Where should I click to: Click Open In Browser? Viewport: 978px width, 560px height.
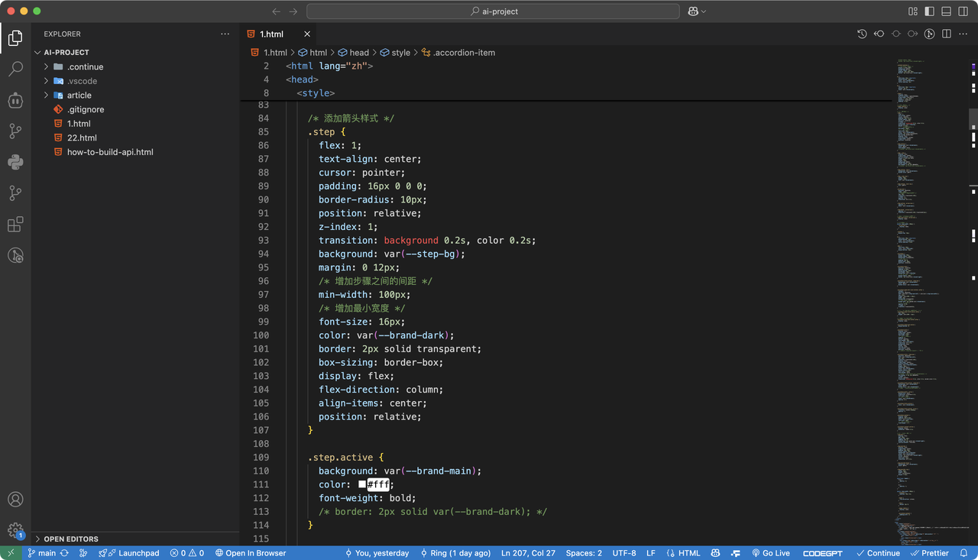point(251,553)
